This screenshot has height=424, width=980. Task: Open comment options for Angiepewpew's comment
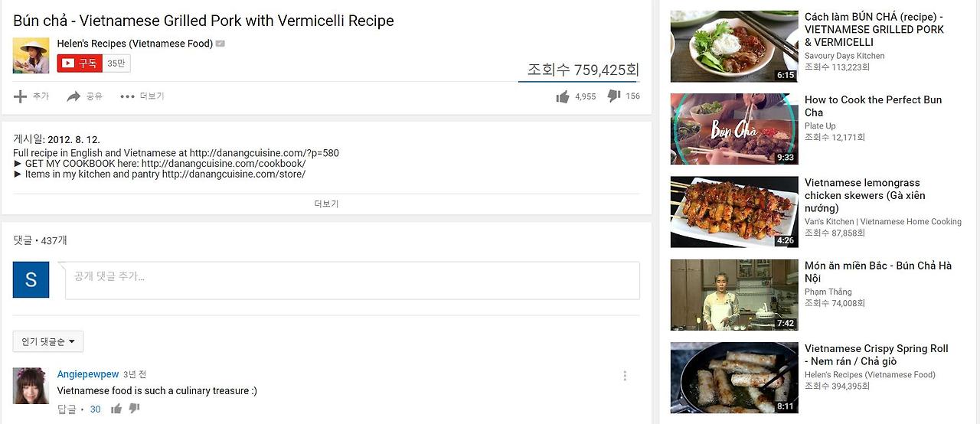point(625,376)
